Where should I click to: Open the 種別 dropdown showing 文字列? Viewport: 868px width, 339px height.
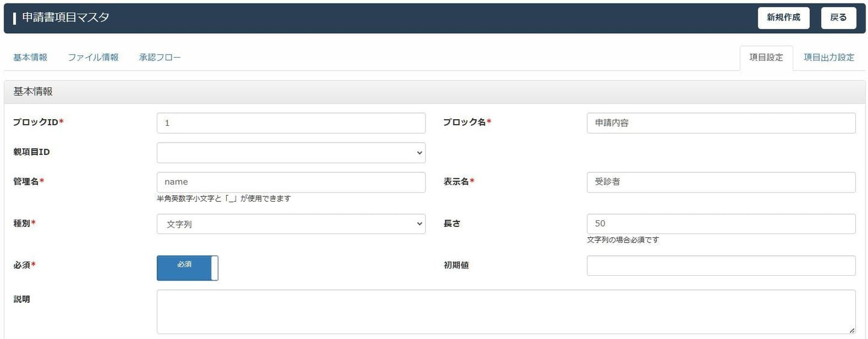[x=291, y=224]
